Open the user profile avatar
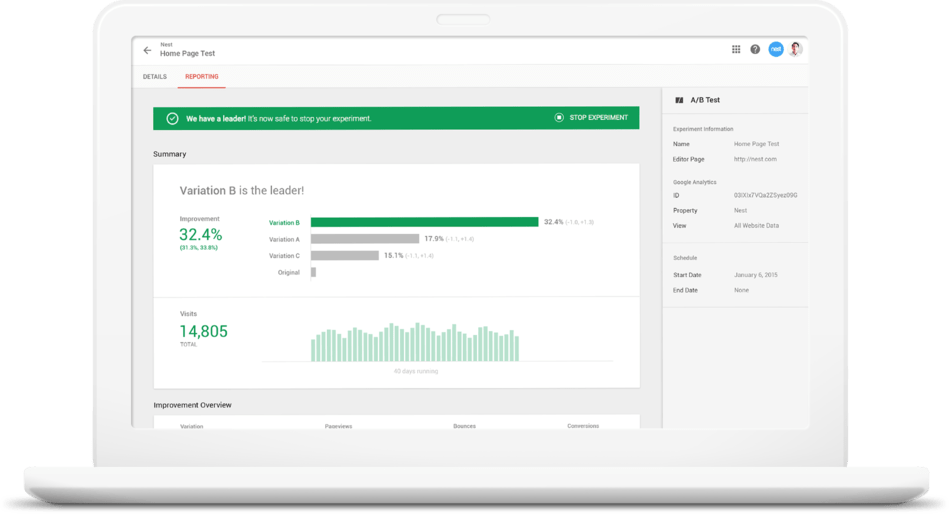Image resolution: width=949 pixels, height=514 pixels. 795,49
